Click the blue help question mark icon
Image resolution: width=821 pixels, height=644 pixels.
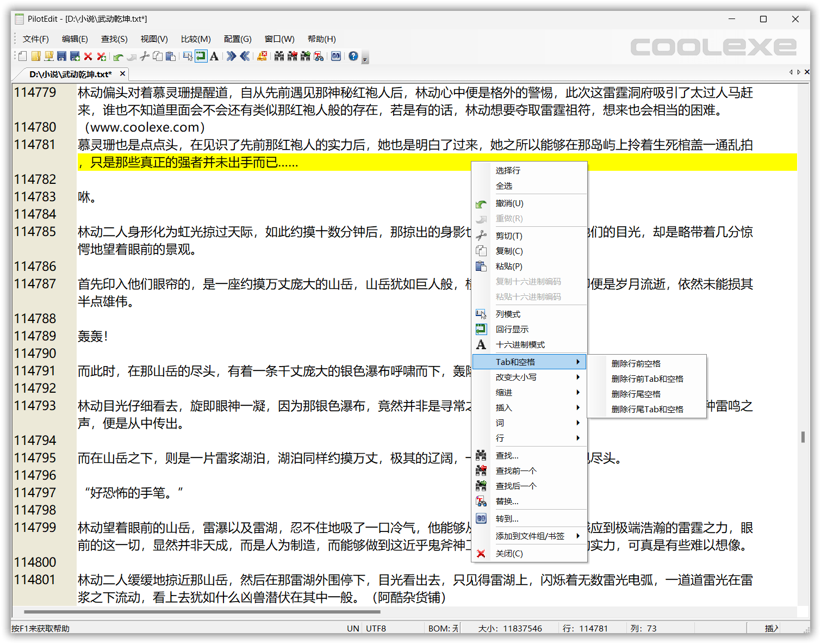[x=353, y=56]
